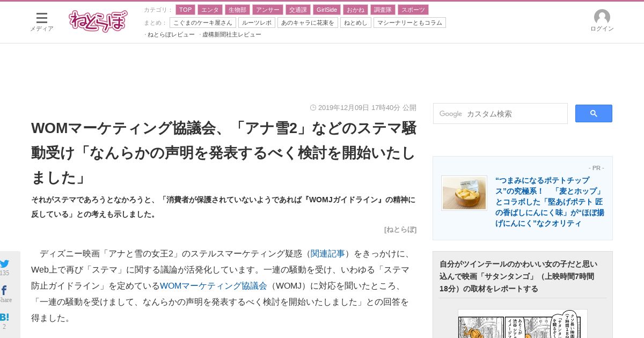Select the 交通課 category tab
644x338 pixels.
pyautogui.click(x=298, y=10)
